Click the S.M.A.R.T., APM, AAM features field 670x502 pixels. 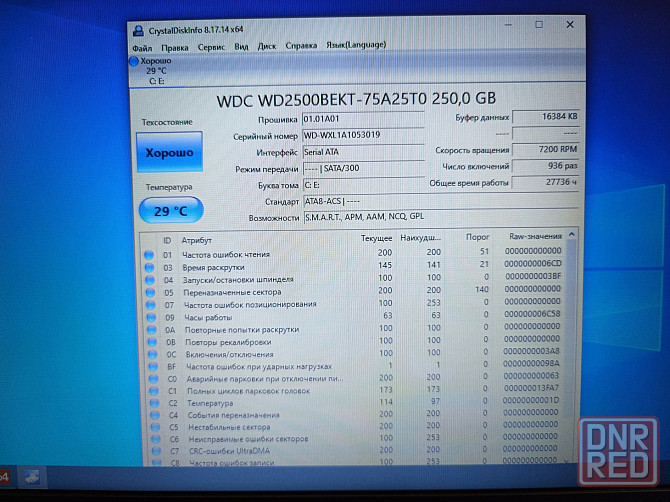click(x=441, y=217)
